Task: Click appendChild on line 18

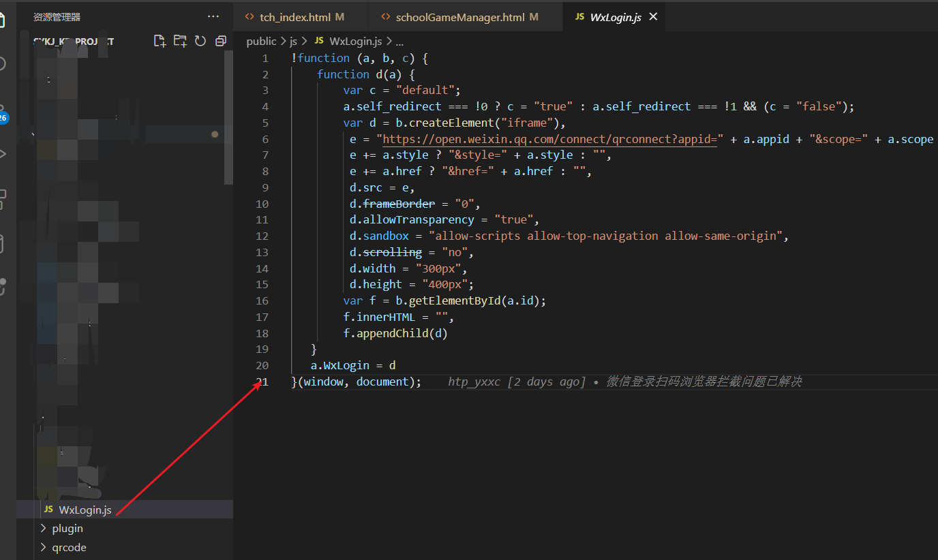Action: 393,334
